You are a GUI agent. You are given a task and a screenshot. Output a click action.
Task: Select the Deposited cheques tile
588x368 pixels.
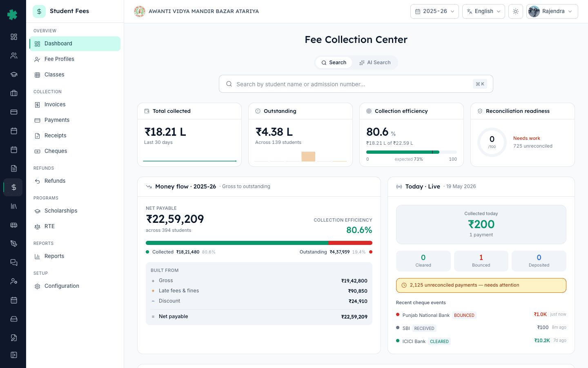pyautogui.click(x=539, y=261)
